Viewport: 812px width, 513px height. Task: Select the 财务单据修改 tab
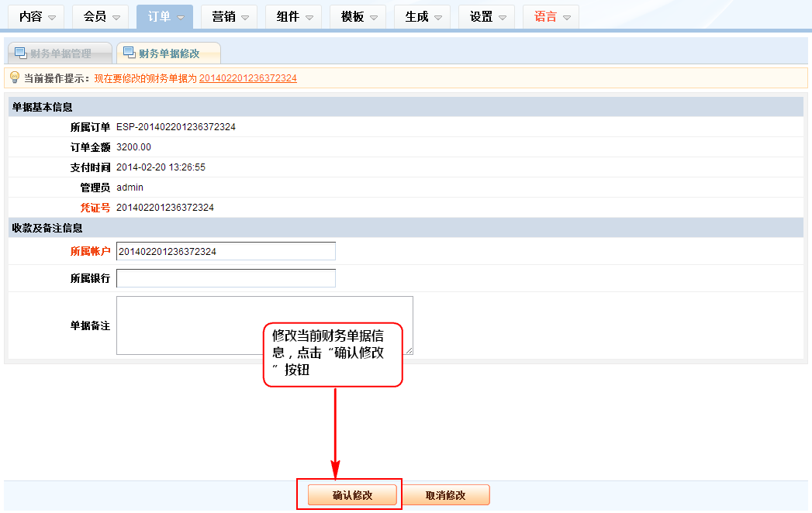169,53
